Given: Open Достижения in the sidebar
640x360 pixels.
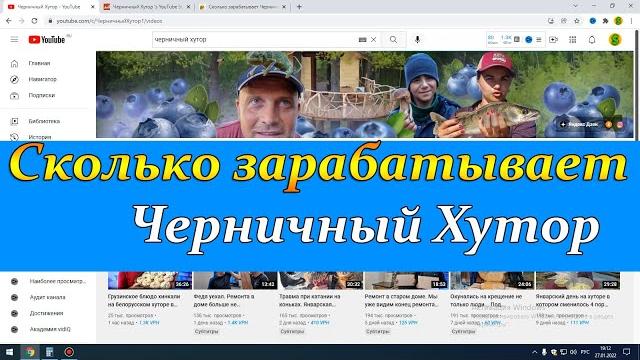Looking at the screenshot, I should 46,313.
